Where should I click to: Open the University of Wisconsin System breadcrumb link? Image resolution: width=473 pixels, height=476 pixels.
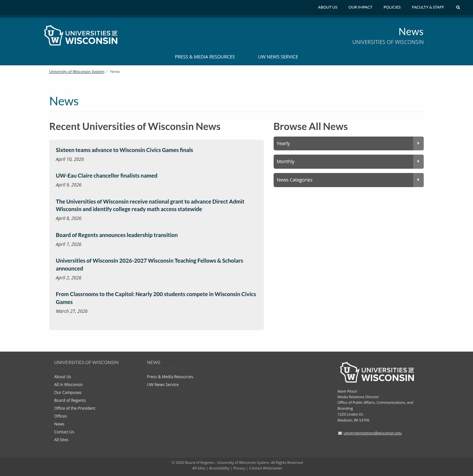[x=77, y=71]
